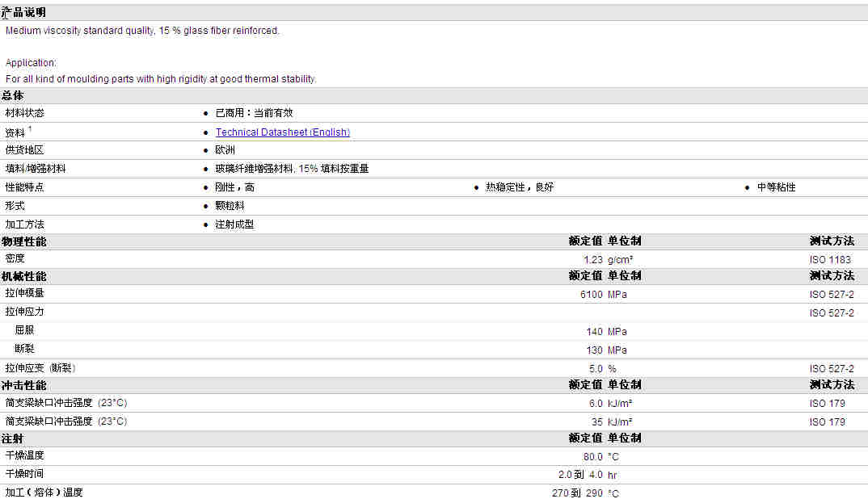Select the drying temperature value 80.0

point(593,456)
